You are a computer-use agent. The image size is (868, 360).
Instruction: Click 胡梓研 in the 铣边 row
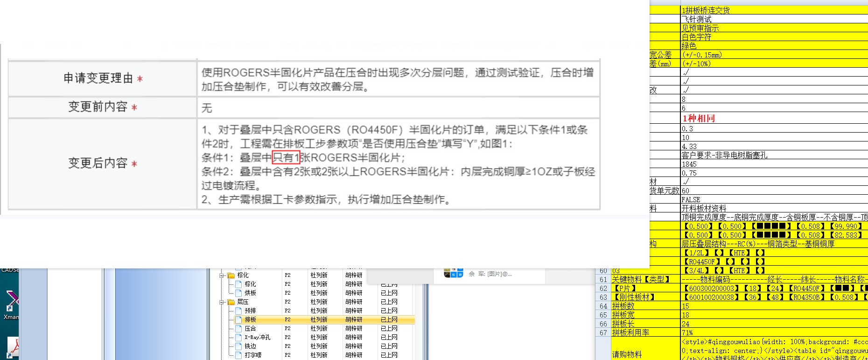pos(354,346)
